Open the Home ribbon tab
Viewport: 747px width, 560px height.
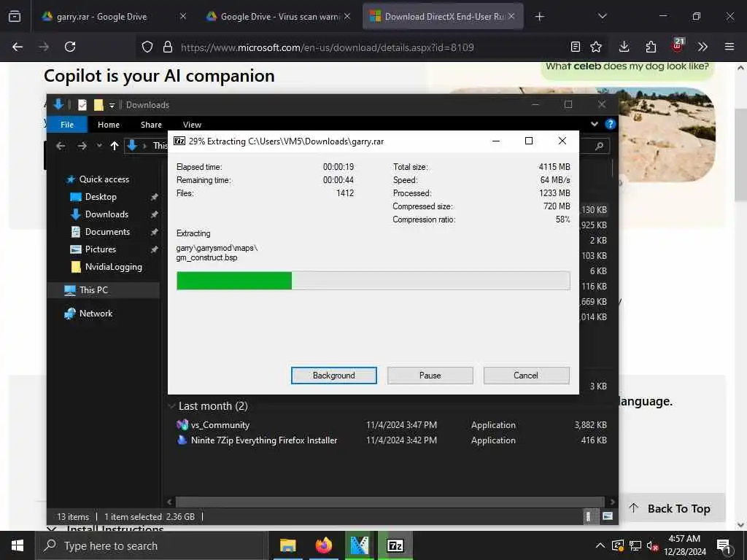point(109,124)
